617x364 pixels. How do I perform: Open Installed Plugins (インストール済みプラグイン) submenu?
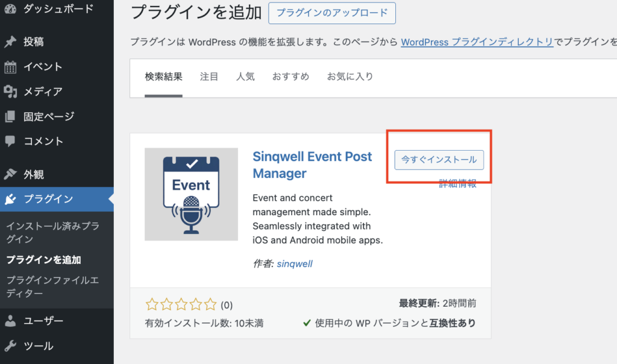tap(52, 233)
